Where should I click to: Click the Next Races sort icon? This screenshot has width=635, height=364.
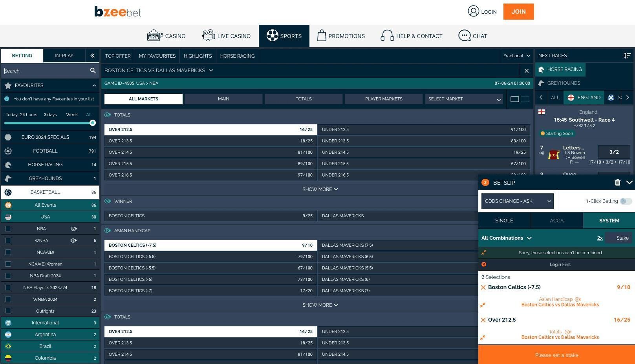tap(627, 56)
